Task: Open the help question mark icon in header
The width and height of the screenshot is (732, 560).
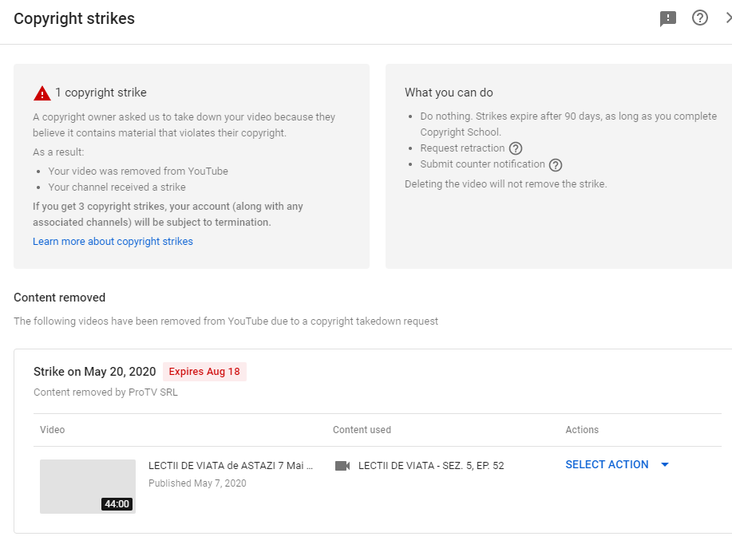Action: click(x=700, y=18)
